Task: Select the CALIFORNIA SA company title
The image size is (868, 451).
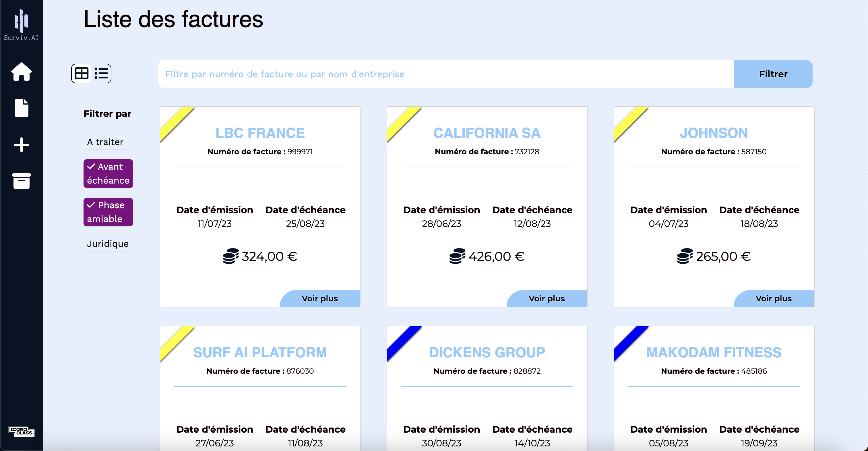Action: click(487, 133)
